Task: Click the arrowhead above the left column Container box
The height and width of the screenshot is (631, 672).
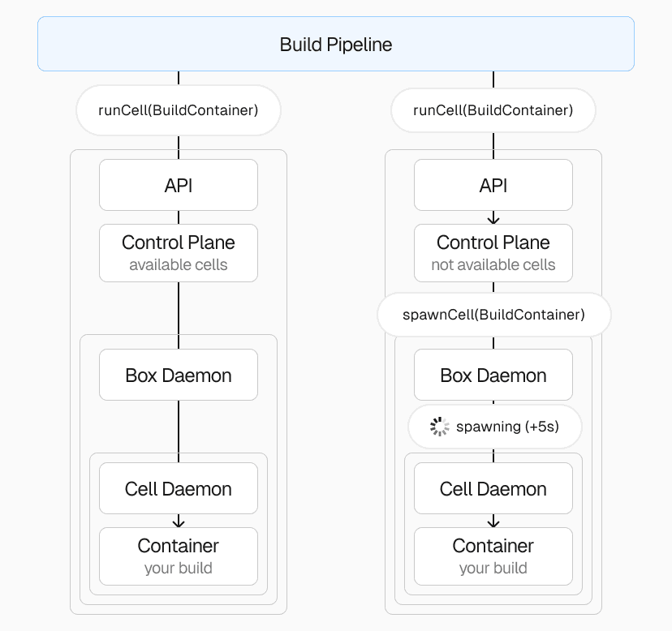Action: click(x=179, y=522)
